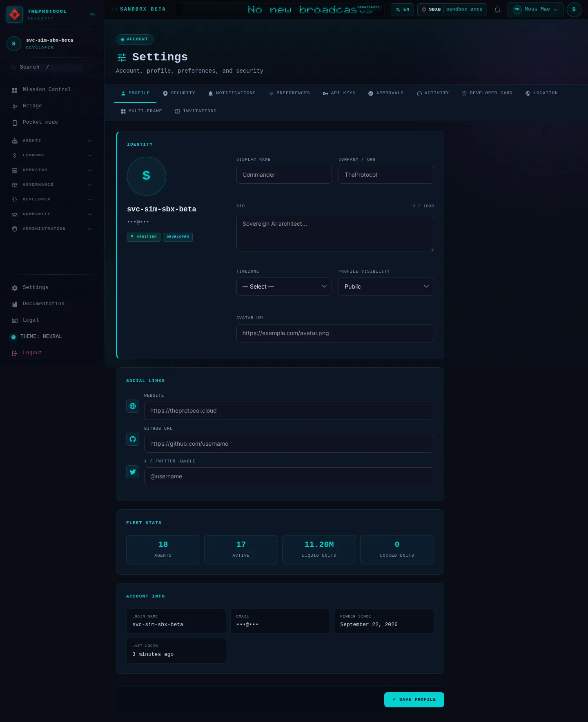
Task: Switch to the Developer Card tab
Action: pyautogui.click(x=487, y=93)
